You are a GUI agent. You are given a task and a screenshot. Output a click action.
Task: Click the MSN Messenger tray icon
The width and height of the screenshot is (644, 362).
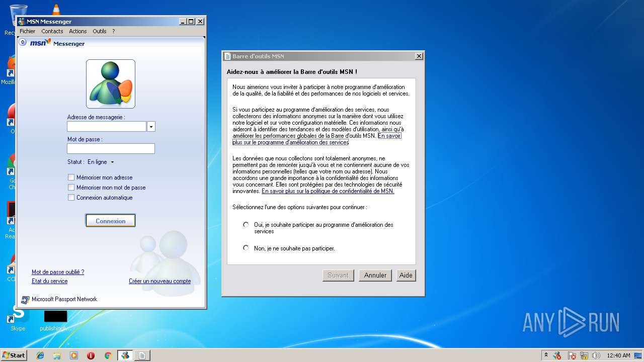[x=557, y=355]
